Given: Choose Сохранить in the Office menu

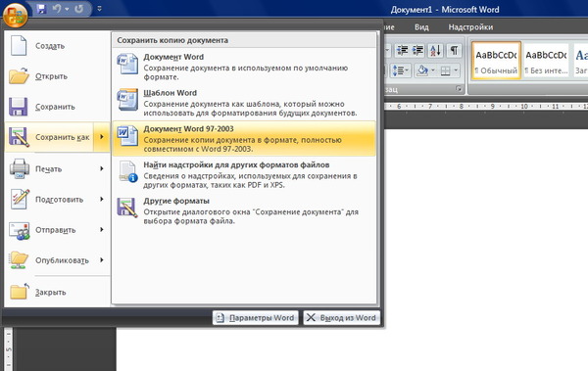Looking at the screenshot, I should (x=58, y=107).
